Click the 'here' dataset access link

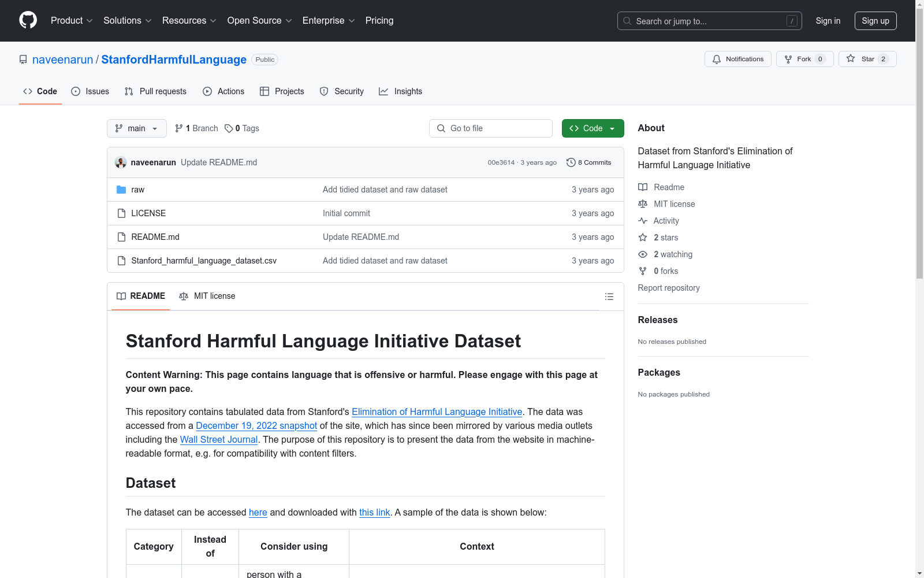258,512
